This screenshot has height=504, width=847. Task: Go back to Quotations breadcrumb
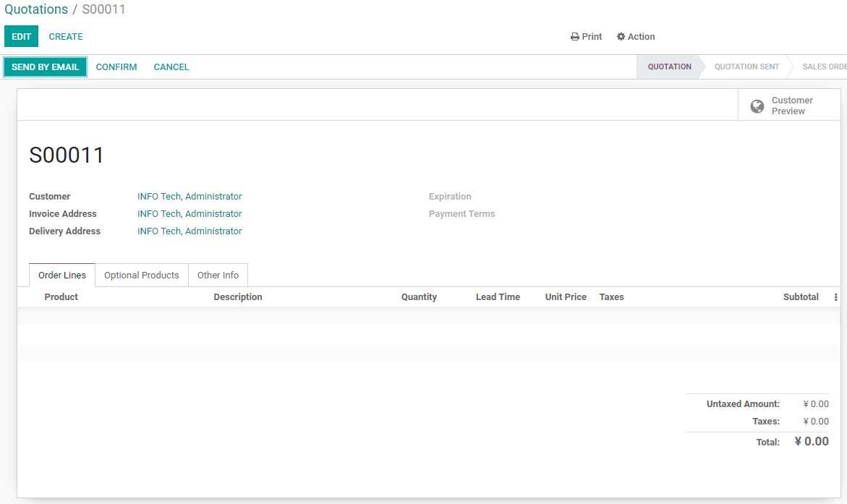click(x=36, y=9)
